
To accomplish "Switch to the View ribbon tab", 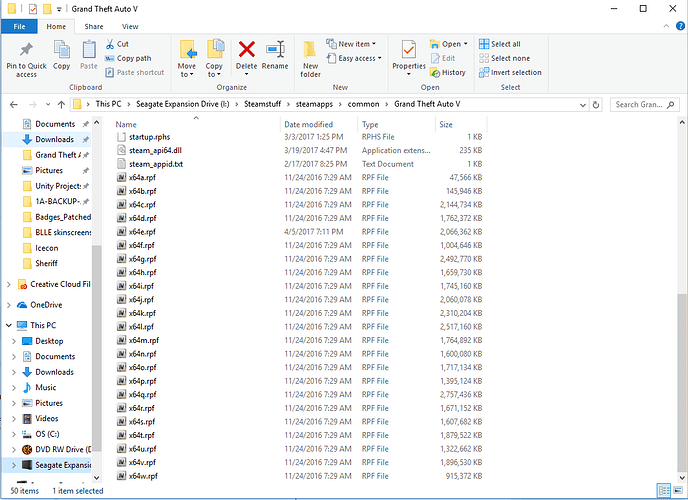I will click(130, 26).
